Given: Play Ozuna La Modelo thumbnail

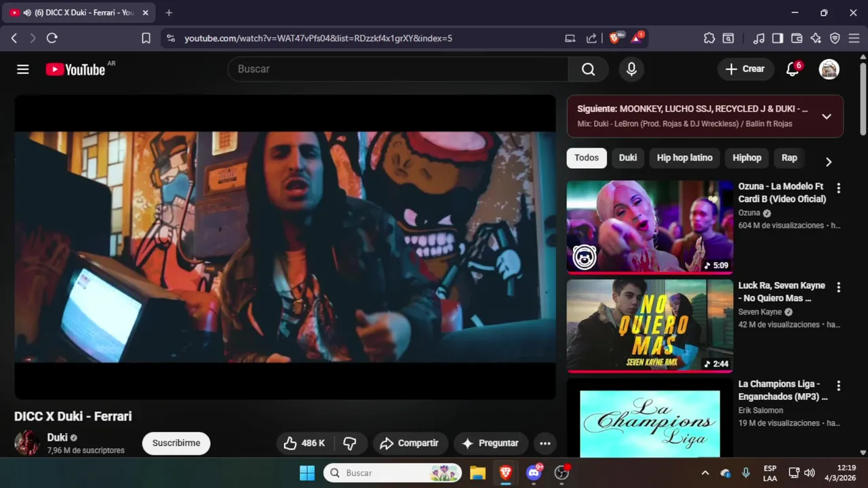Looking at the screenshot, I should 650,226.
